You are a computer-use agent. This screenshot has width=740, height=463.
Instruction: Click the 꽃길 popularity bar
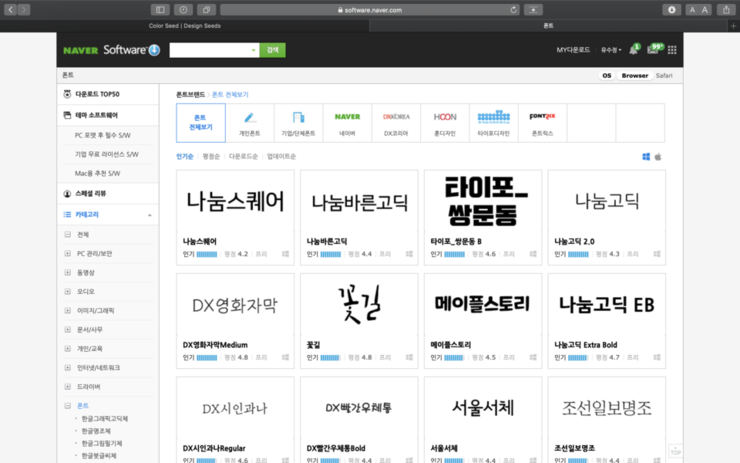click(330, 358)
